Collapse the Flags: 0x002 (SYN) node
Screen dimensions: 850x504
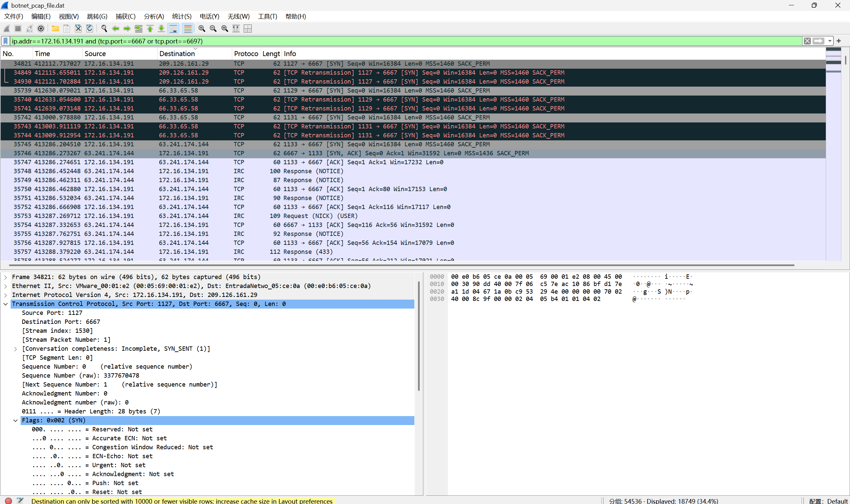pos(15,420)
